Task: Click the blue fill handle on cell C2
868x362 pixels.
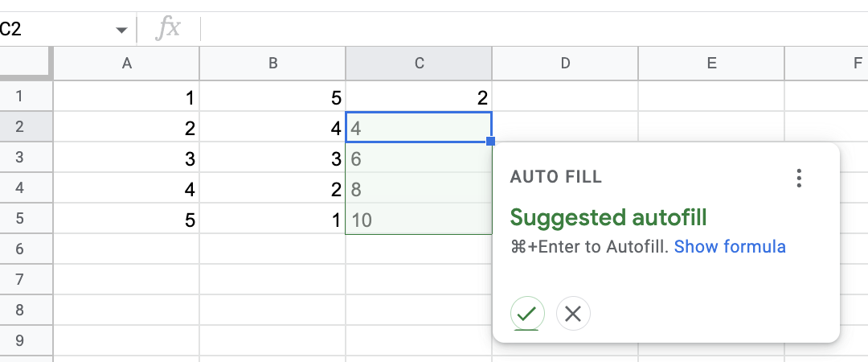Action: tap(490, 142)
